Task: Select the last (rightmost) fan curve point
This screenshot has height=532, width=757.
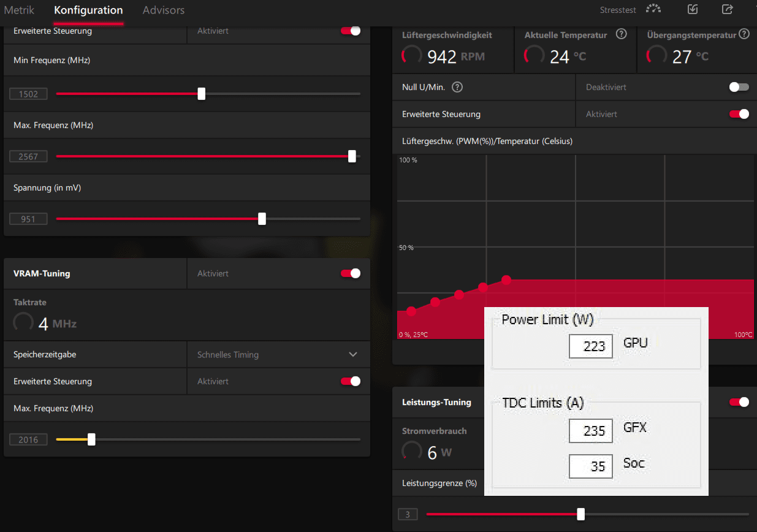Action: coord(506,279)
